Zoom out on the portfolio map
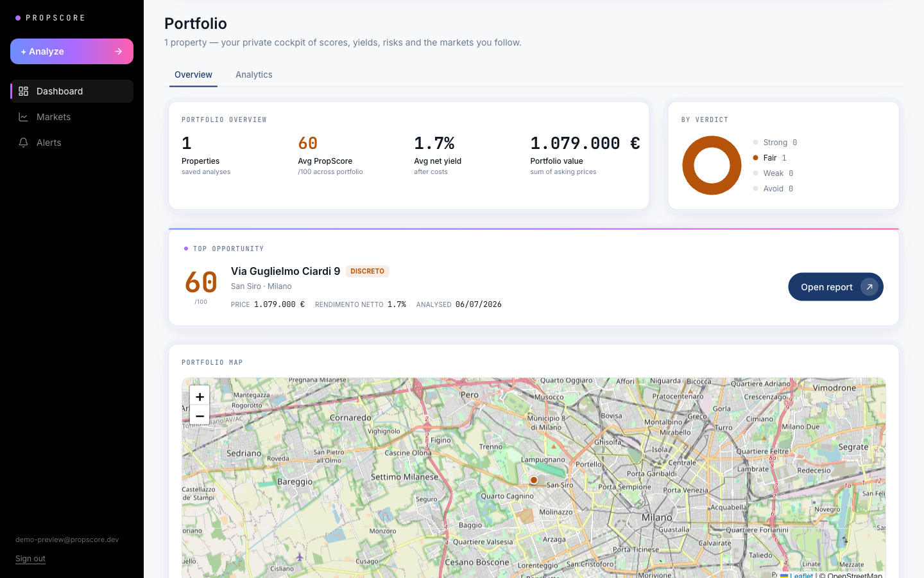The height and width of the screenshot is (578, 924). 200,416
